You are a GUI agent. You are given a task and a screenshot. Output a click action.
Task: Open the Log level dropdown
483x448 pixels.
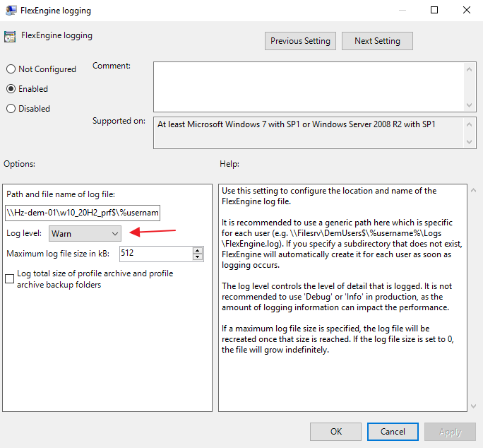click(x=85, y=233)
